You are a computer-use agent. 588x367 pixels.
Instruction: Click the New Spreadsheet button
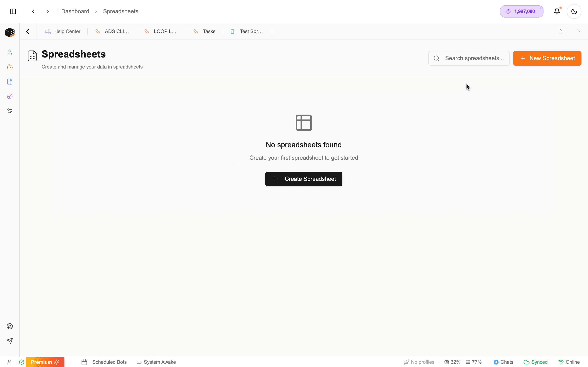547,58
